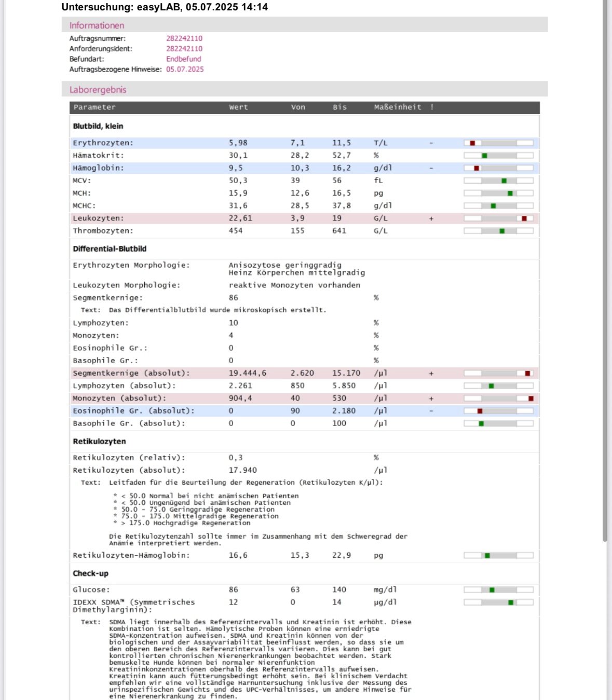Screen dimensions: 612x700
Task: Click the 'Monozyten (absolut):' label
Action: point(120,399)
